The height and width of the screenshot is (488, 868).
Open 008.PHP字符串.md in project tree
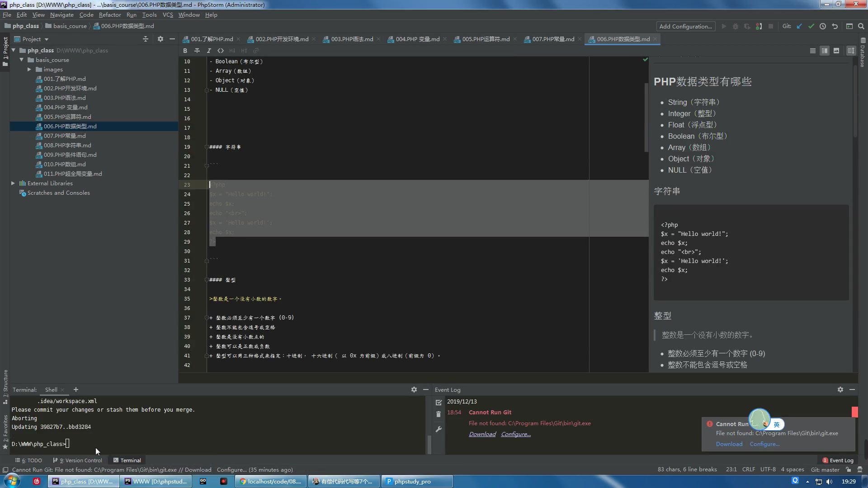click(x=67, y=145)
